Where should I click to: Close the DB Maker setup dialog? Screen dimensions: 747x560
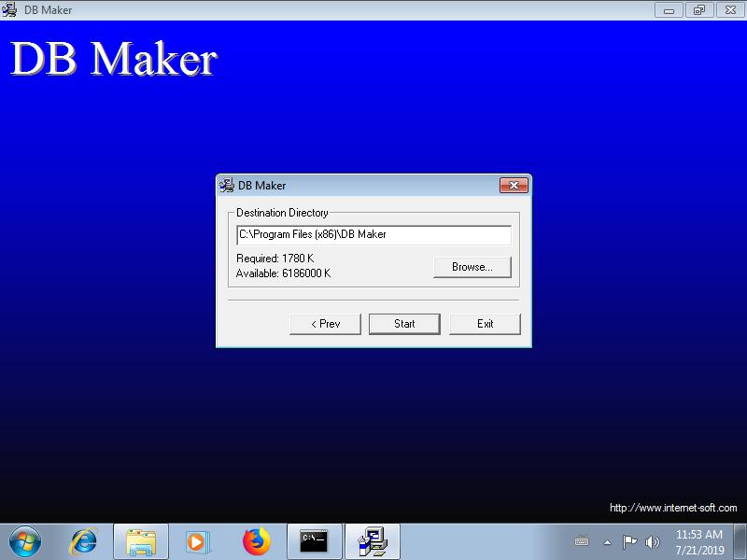(514, 185)
